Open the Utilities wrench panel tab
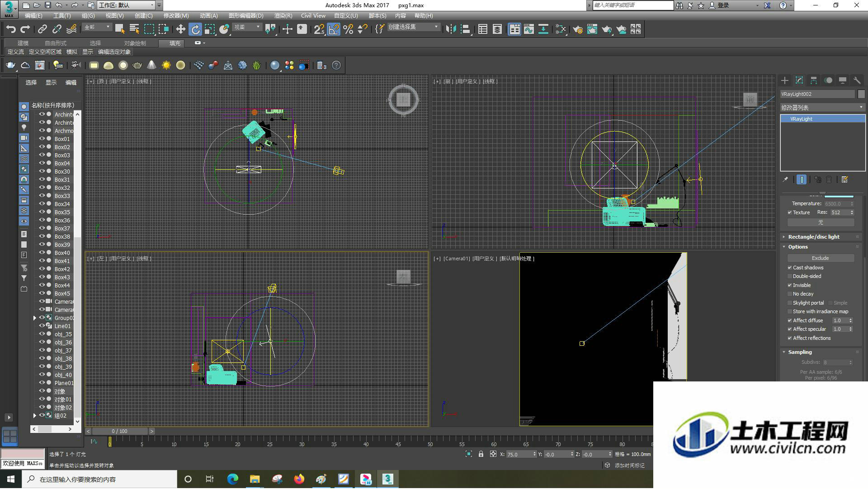Viewport: 868px width, 489px height. (857, 80)
